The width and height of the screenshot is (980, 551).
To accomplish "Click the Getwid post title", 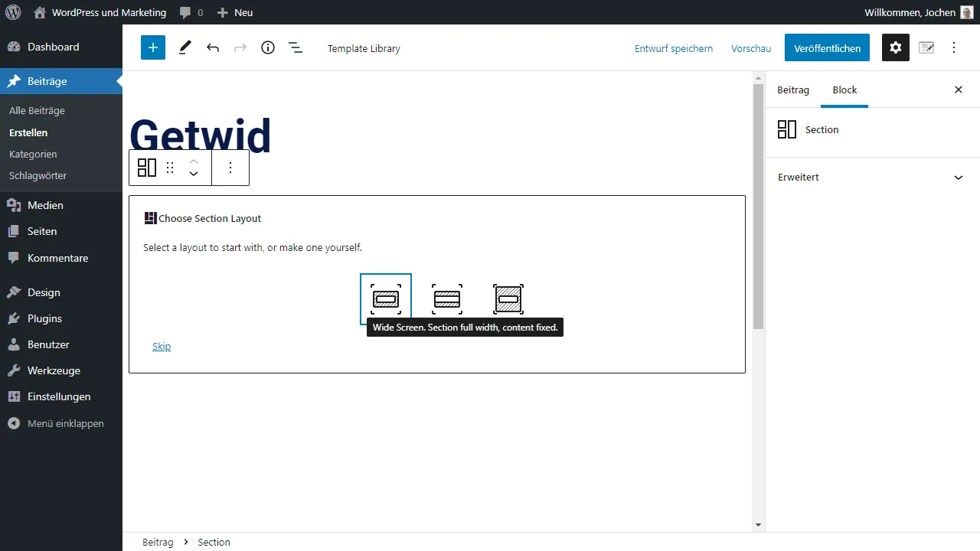I will click(x=201, y=136).
